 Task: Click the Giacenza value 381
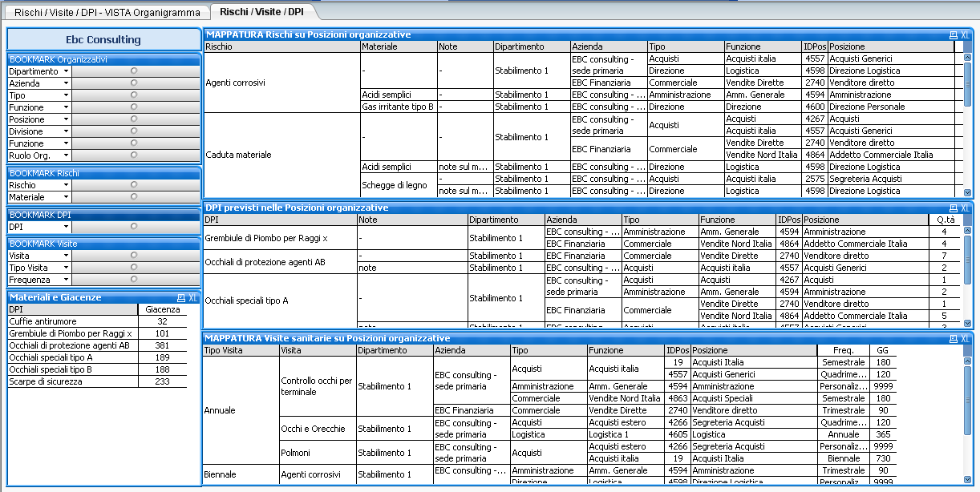(x=163, y=345)
